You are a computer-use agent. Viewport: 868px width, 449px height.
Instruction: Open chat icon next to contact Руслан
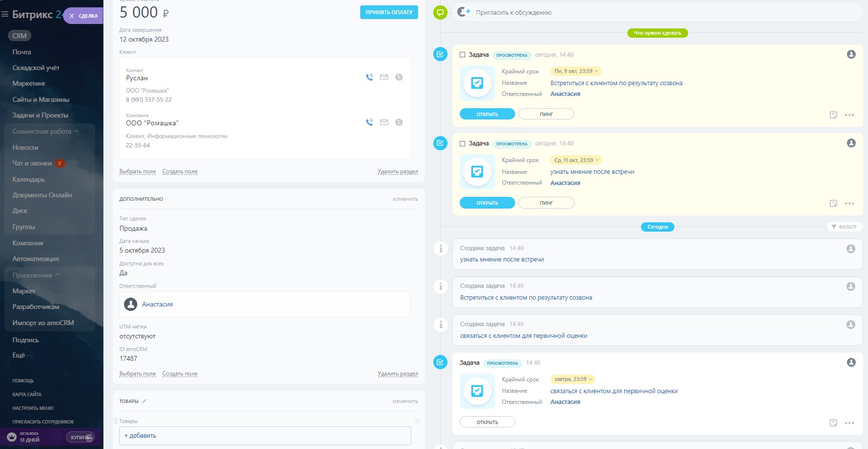399,77
